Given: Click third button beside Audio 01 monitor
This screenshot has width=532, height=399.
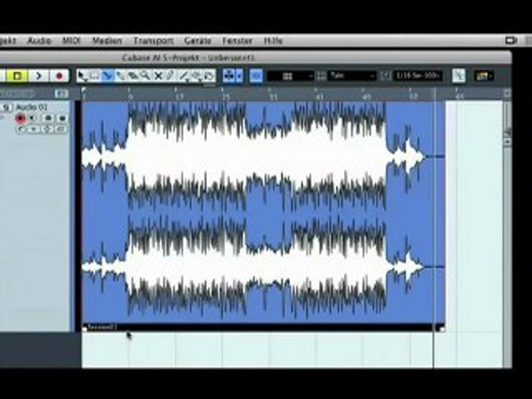Looking at the screenshot, I should (48, 119).
